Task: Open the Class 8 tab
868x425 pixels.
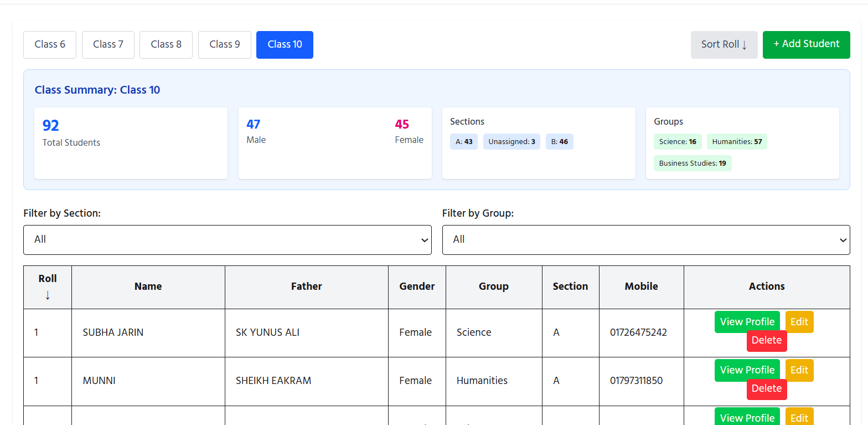Action: [166, 44]
